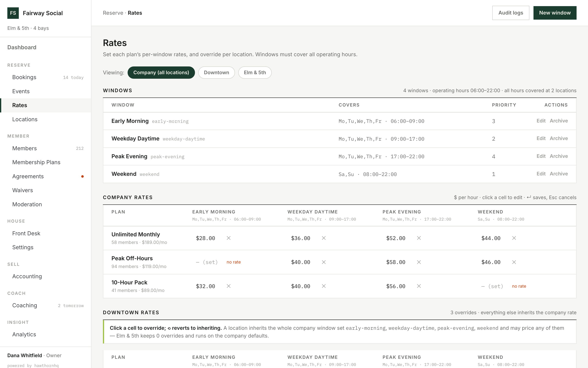Edit the $28.00 Unlimited Monthly rate
Screen dimensions: 588x368
206,238
